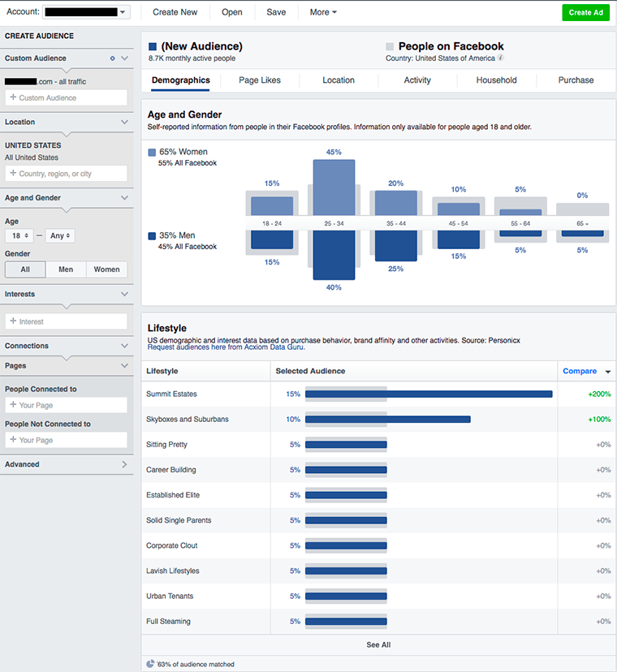
Task: Click the .com - all traffic audience entry
Action: (x=45, y=81)
